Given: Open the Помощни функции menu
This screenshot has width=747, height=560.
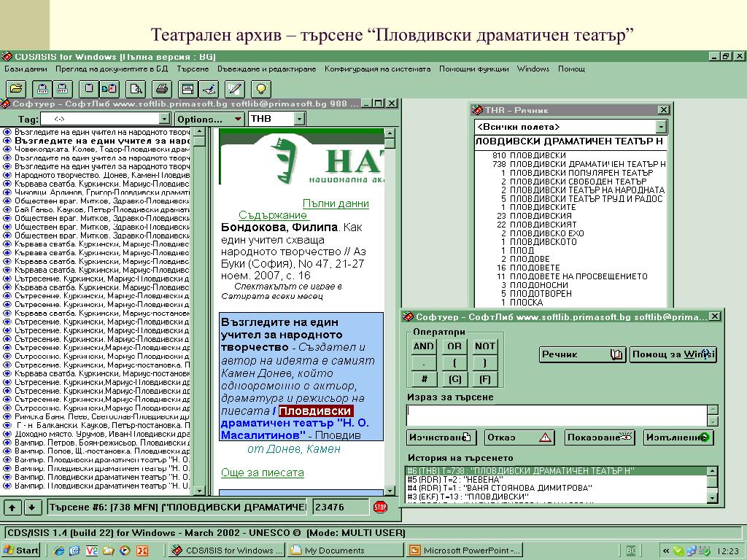Looking at the screenshot, I should point(473,69).
